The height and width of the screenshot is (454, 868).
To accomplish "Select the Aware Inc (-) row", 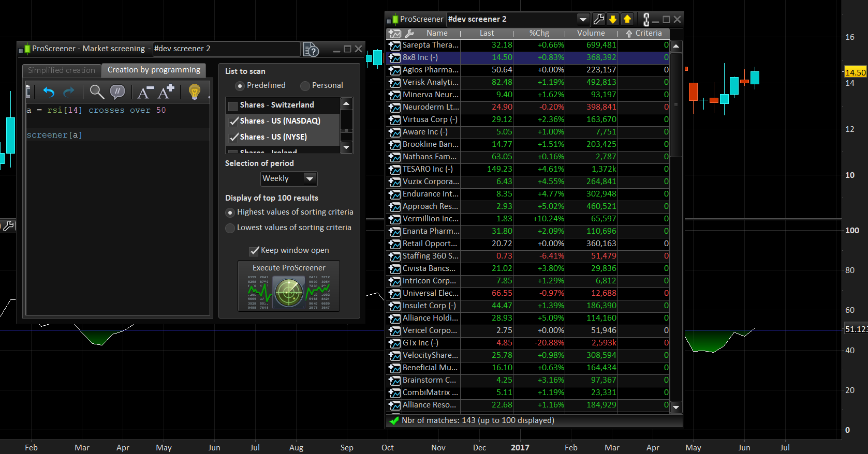I will click(x=528, y=132).
